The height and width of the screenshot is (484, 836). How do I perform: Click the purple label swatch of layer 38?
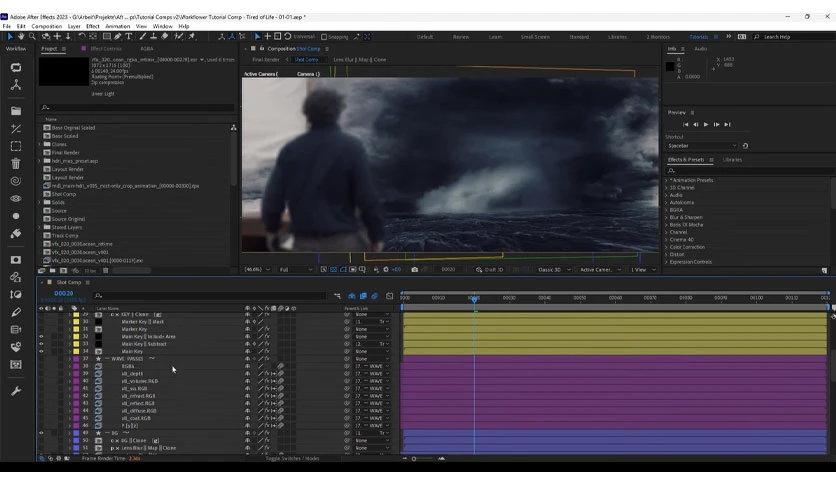click(76, 366)
